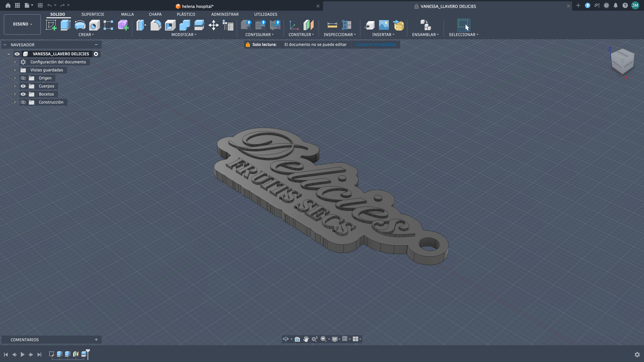
Task: Collapse the NAVEGADOR panel with minus
Action: coord(96,45)
